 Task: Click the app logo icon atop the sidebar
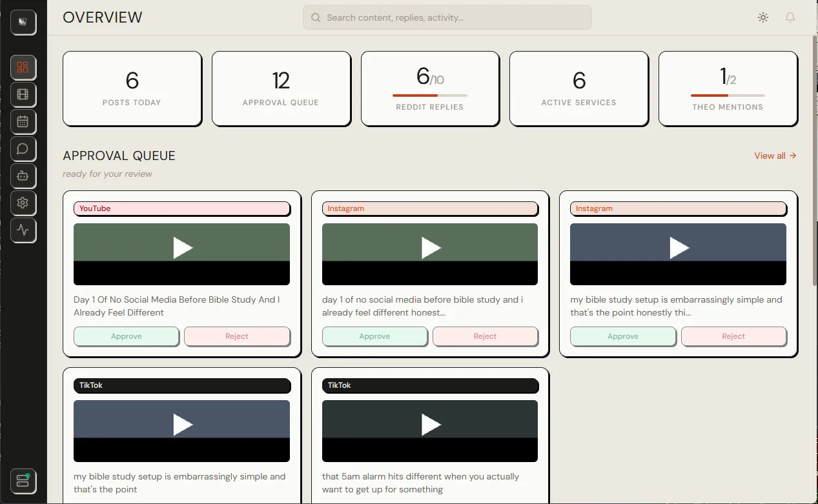pyautogui.click(x=23, y=21)
